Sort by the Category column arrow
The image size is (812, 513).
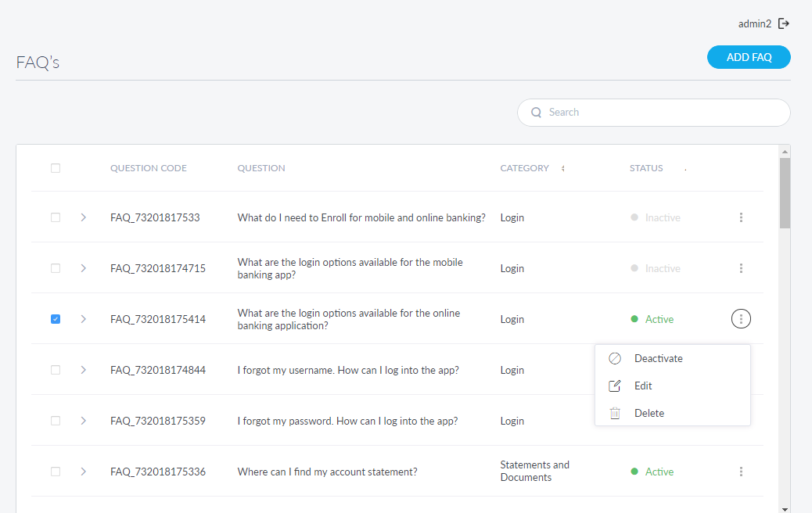point(562,169)
